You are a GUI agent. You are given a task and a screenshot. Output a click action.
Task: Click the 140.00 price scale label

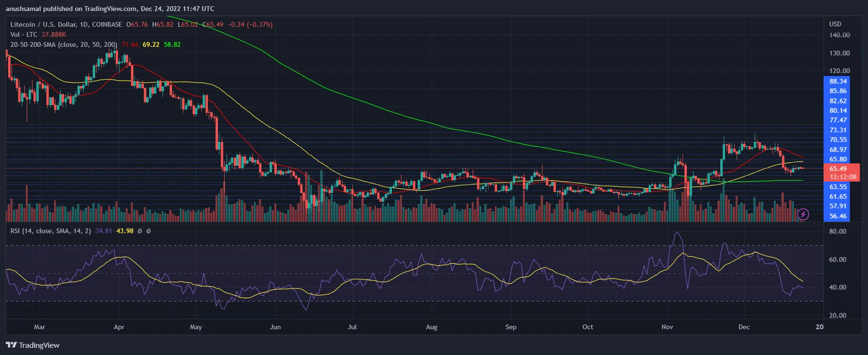[839, 35]
